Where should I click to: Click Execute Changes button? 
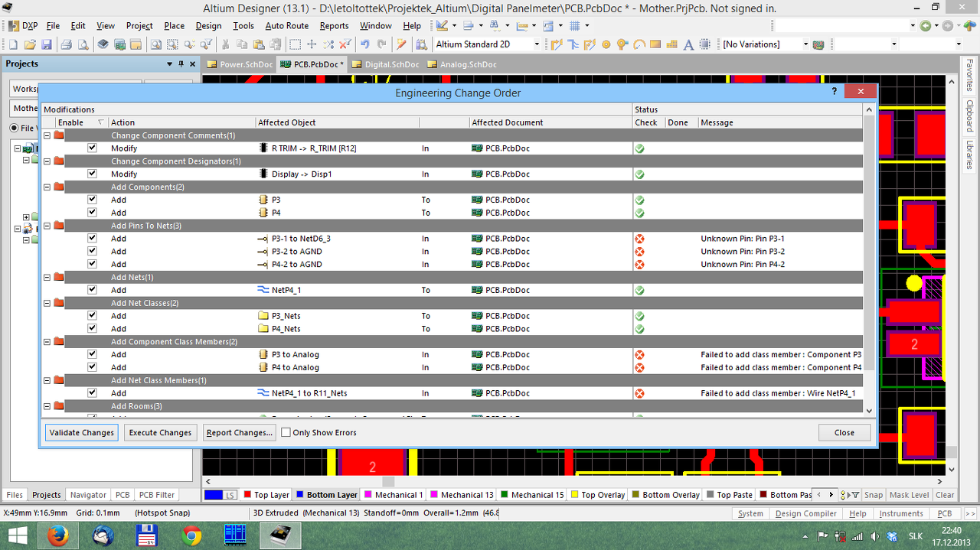coord(160,432)
